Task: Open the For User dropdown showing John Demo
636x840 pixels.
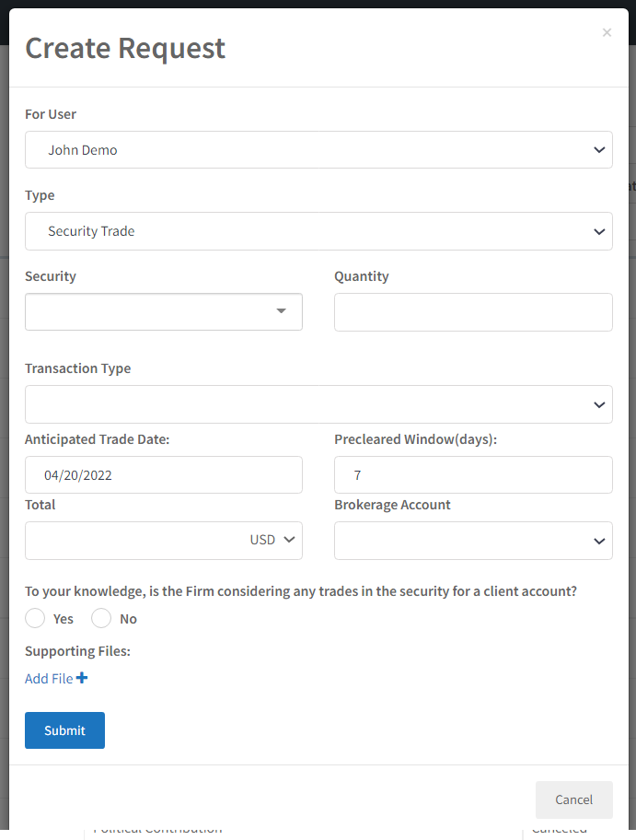Action: coord(318,150)
